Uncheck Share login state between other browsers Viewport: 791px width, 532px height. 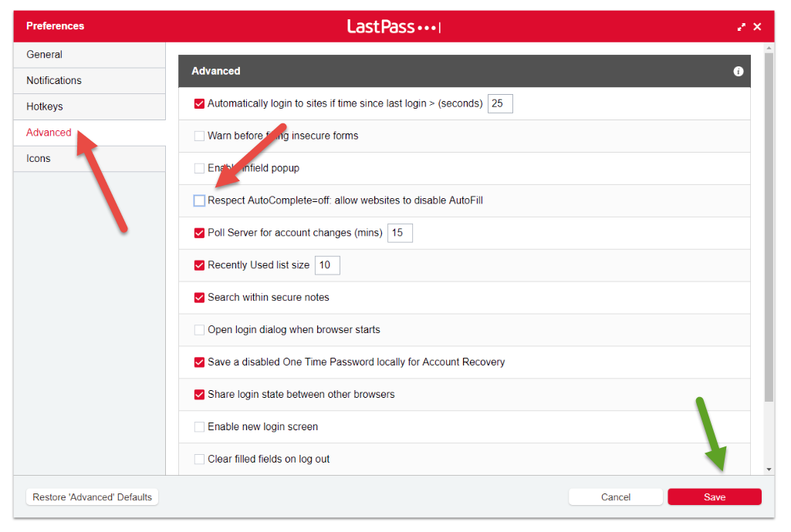coord(199,394)
